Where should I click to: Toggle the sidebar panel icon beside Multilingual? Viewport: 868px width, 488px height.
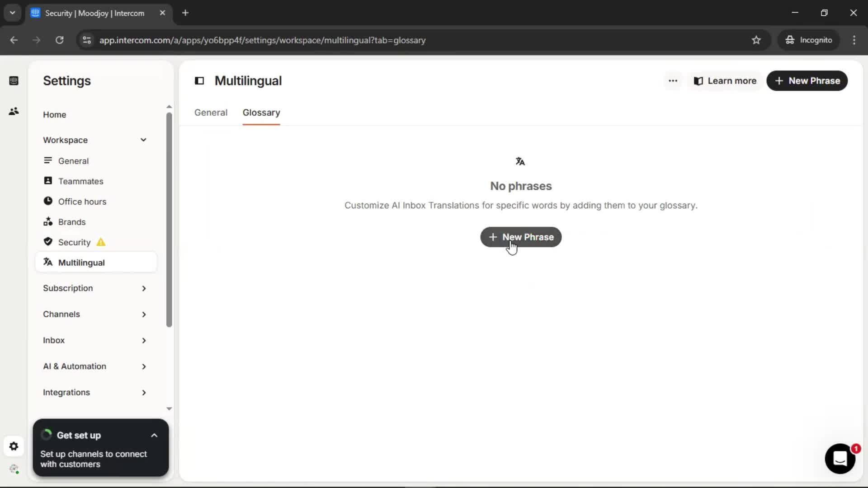(199, 81)
